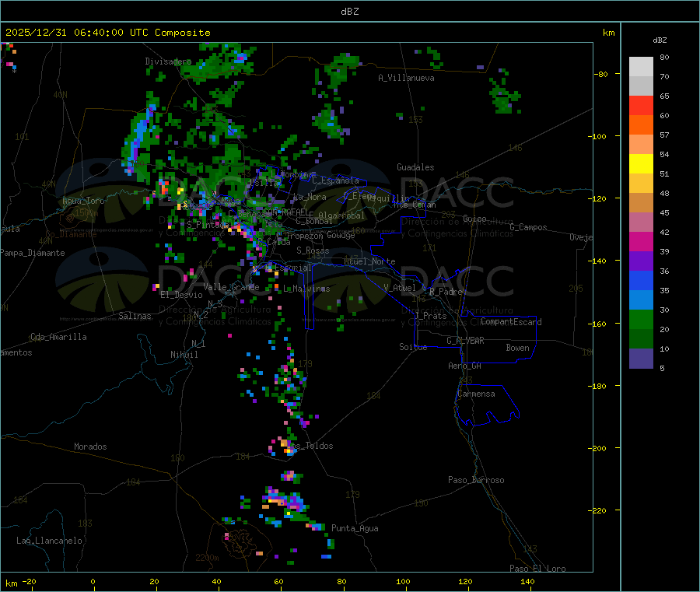Viewport: 700px width, 592px height.
Task: Pick the dark green swatch between 20 and 10
Action: click(641, 339)
